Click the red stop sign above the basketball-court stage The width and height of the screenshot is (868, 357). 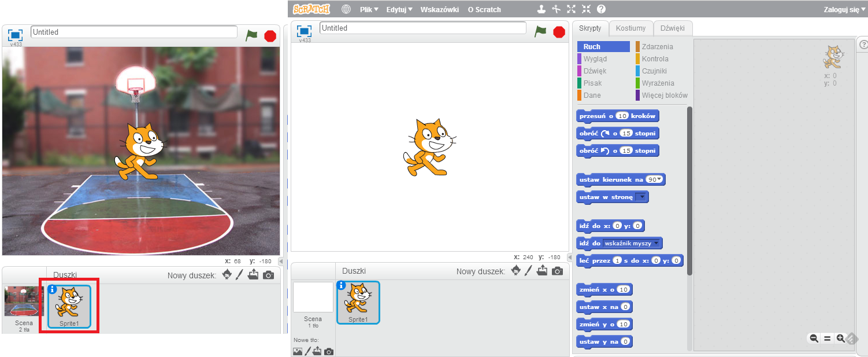270,36
